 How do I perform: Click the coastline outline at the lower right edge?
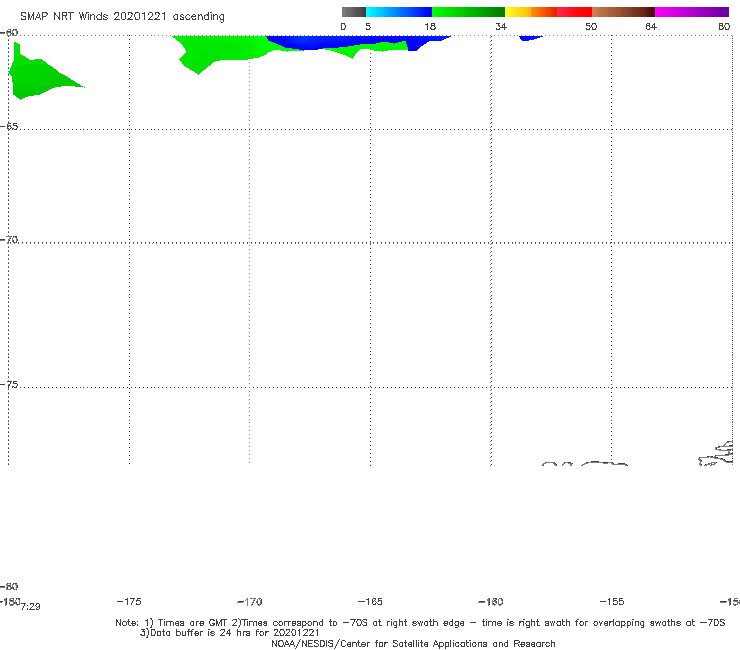717,454
